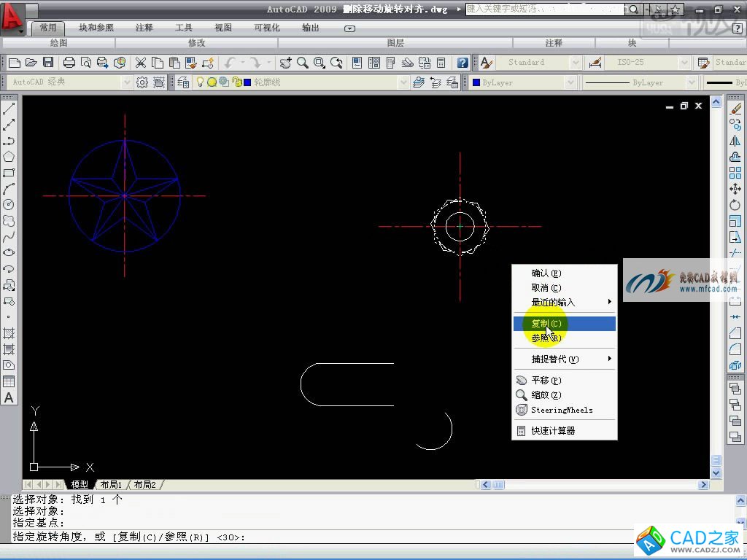Image resolution: width=747 pixels, height=560 pixels.
Task: Expand the ByLayer color dropdown
Action: [570, 82]
